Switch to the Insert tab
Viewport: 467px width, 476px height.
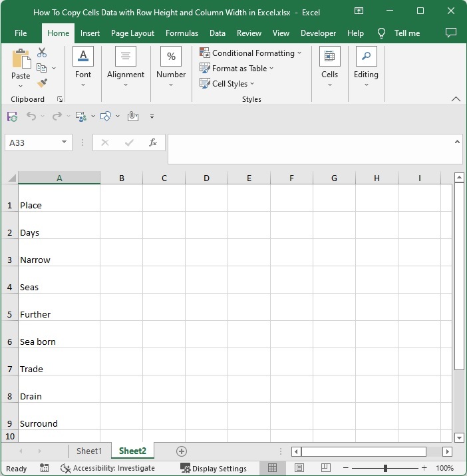pyautogui.click(x=90, y=33)
